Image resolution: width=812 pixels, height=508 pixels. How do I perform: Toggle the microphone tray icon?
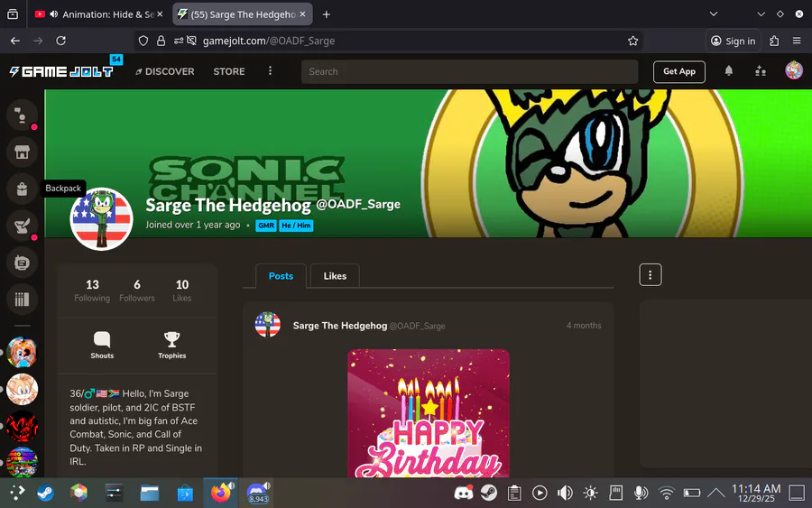pyautogui.click(x=641, y=493)
